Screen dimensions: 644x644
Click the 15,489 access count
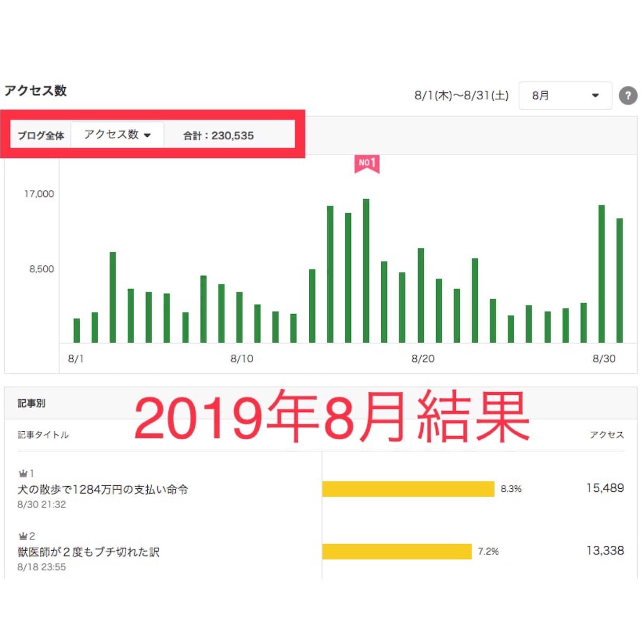click(605, 488)
